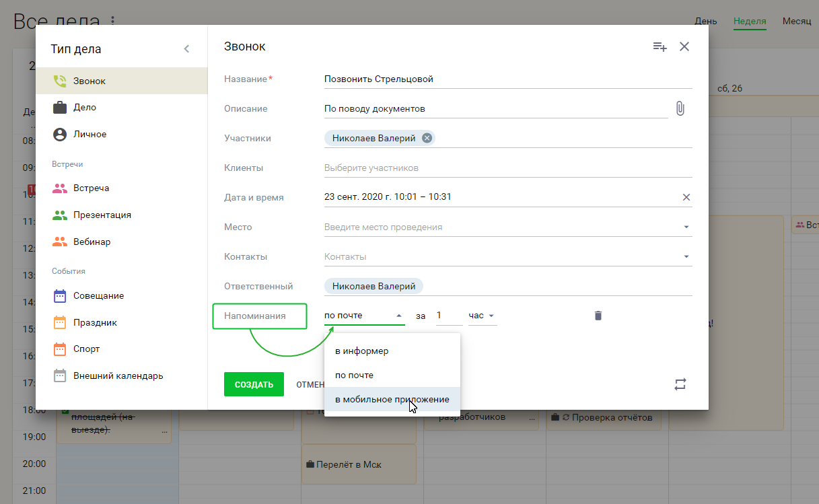Viewport: 819px width, 504px height.
Task: Attach a file with the paperclip icon
Action: point(680,108)
